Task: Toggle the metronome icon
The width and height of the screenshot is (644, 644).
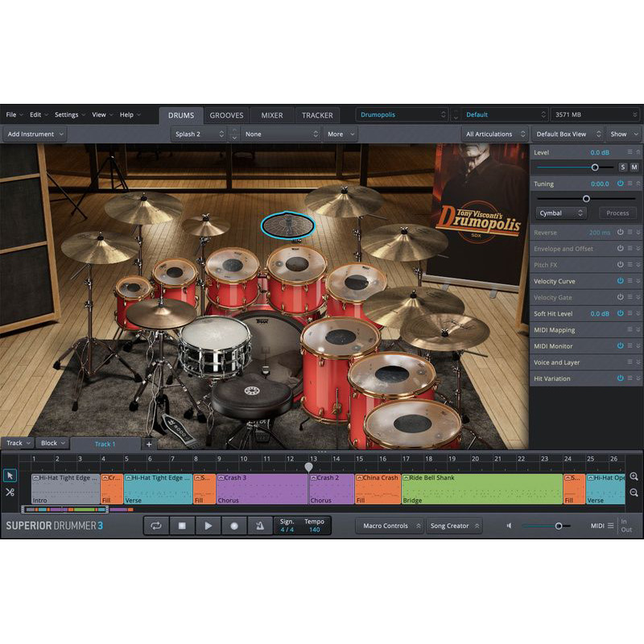Action: coord(260,526)
